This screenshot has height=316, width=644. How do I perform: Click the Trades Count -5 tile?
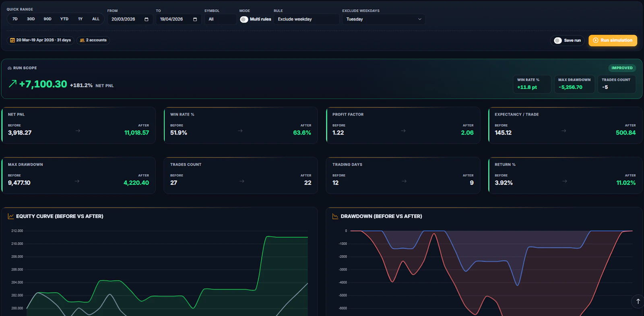click(x=617, y=84)
